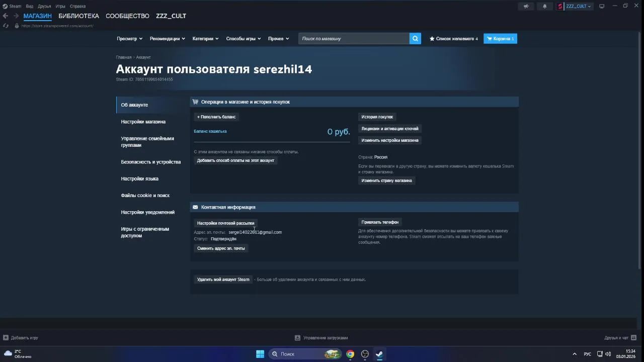Open the notifications bell icon

544,6
